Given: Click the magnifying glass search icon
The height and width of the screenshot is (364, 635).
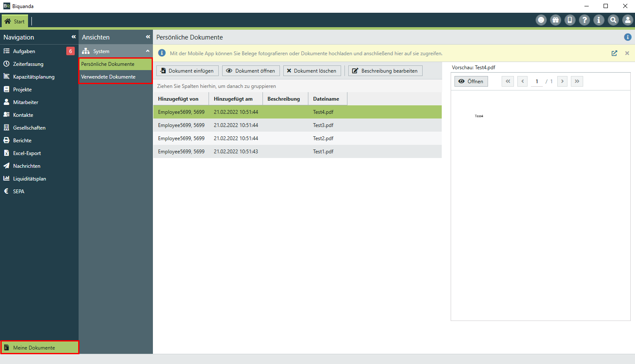Looking at the screenshot, I should point(613,20).
